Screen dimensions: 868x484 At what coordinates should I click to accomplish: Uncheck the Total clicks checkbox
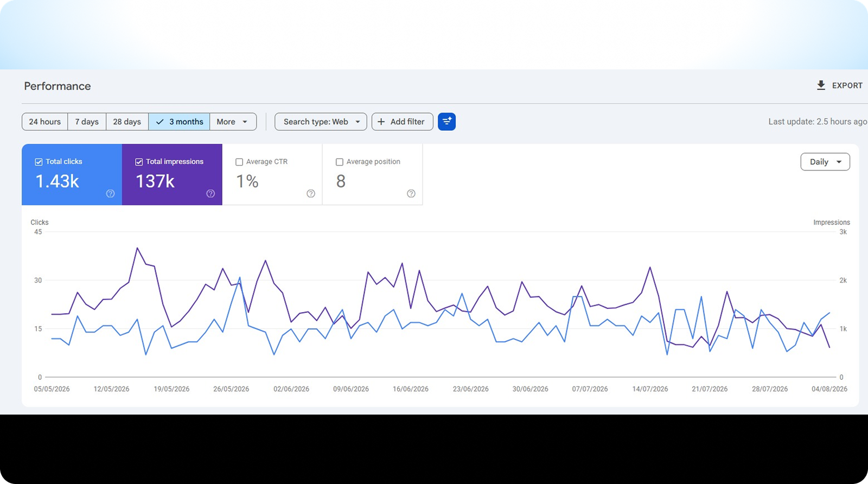(x=39, y=162)
